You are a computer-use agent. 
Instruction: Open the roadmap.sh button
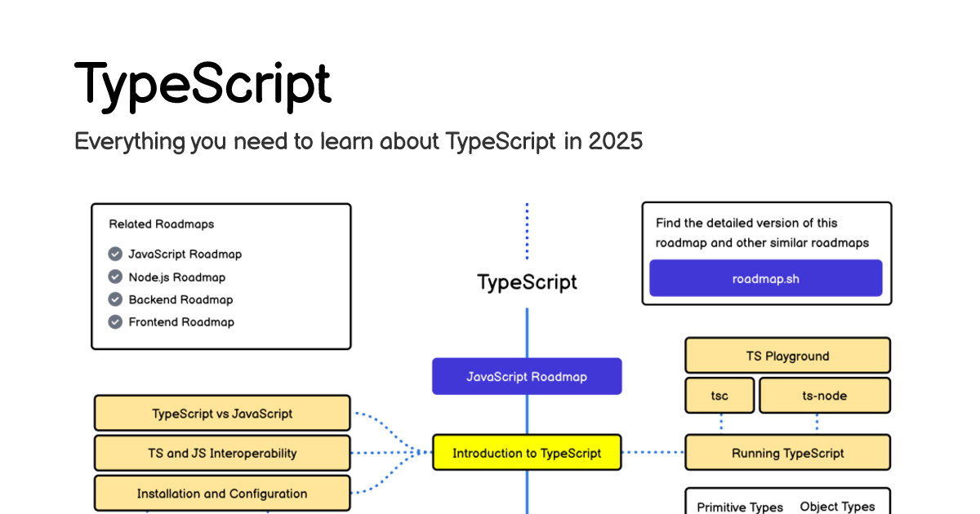[765, 278]
